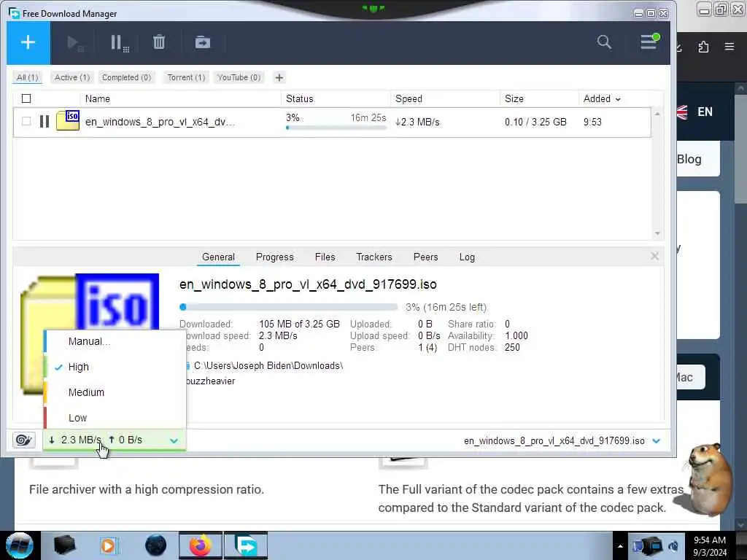Open Firefox from the taskbar
This screenshot has width=747, height=560.
coord(200,545)
